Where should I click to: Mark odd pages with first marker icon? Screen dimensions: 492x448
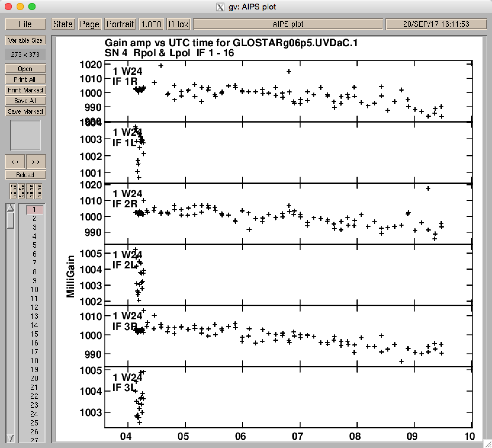click(13, 191)
